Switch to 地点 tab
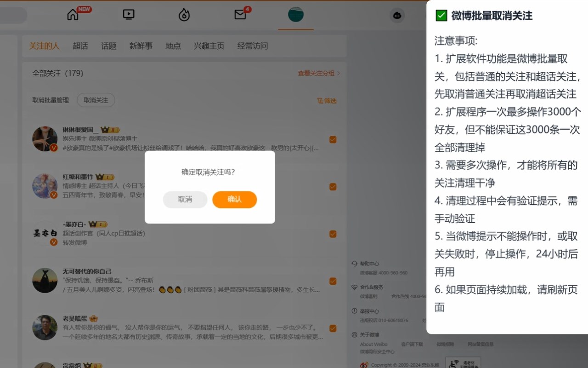588x368 pixels. click(173, 46)
